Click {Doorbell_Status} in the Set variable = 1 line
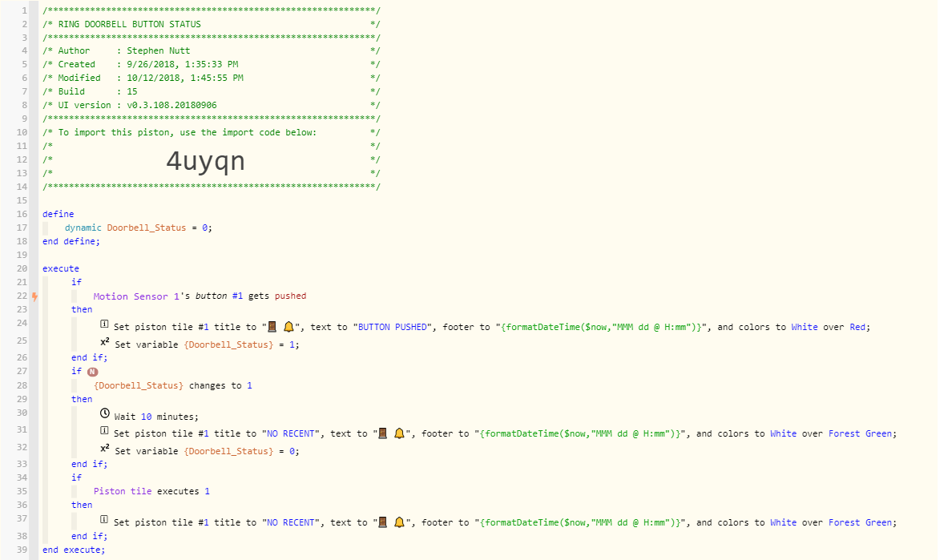 click(228, 344)
